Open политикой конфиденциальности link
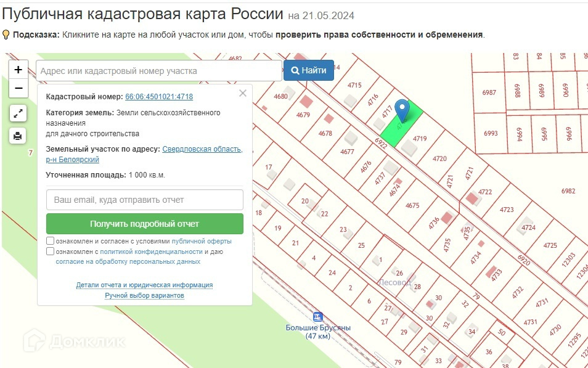 tap(151, 251)
